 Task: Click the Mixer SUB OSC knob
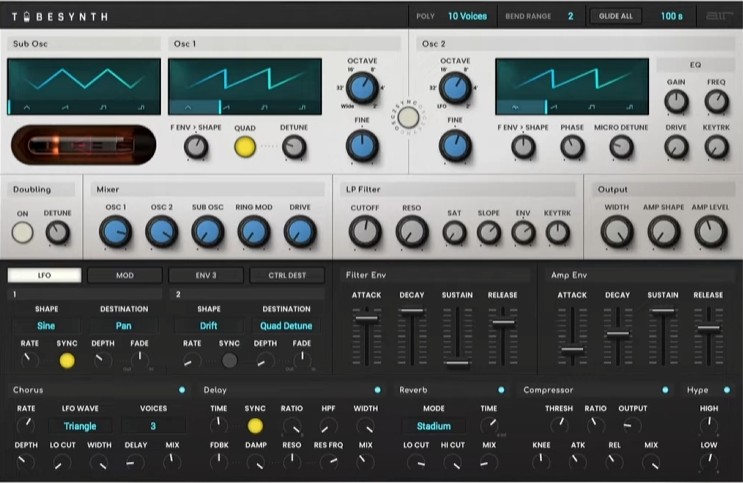click(208, 232)
